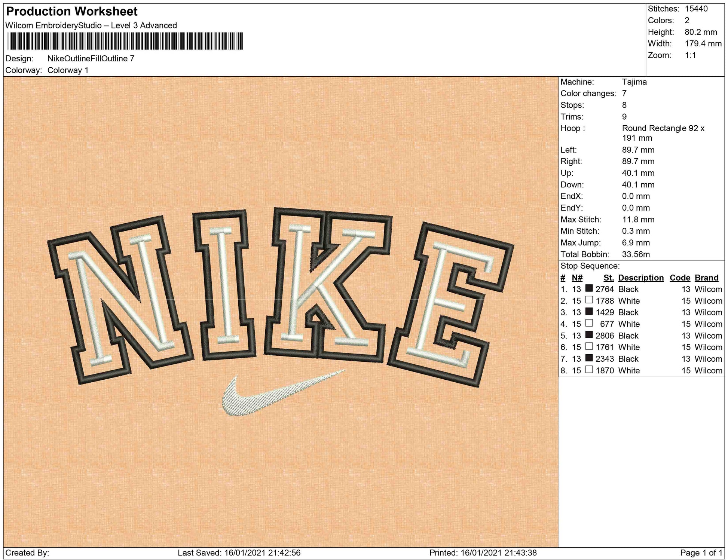
Task: Click black swatch in stop row 1
Action: tap(589, 288)
